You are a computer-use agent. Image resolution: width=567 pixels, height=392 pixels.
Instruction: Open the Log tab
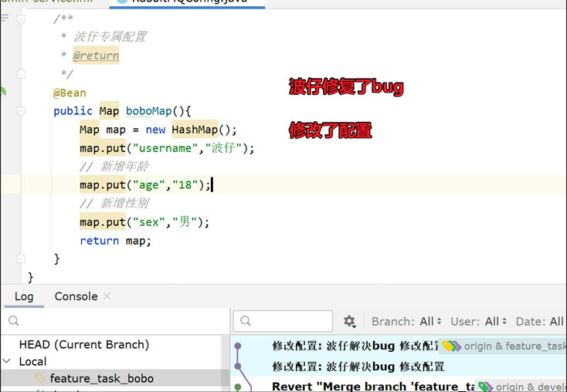point(24,296)
